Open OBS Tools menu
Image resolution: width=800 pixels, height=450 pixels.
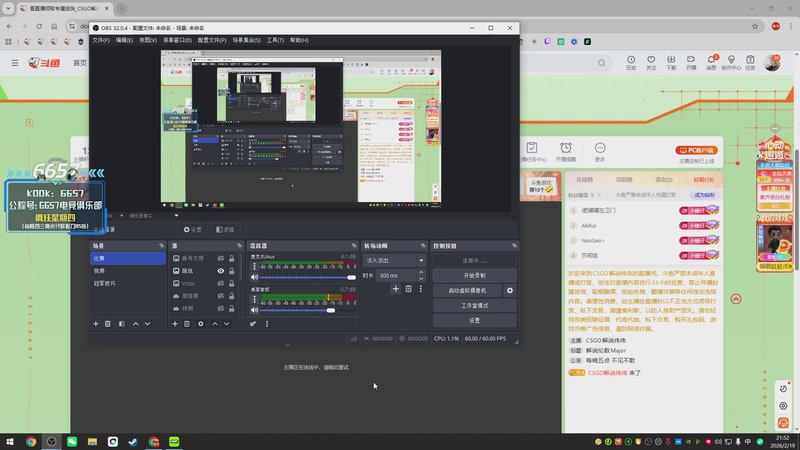[275, 40]
